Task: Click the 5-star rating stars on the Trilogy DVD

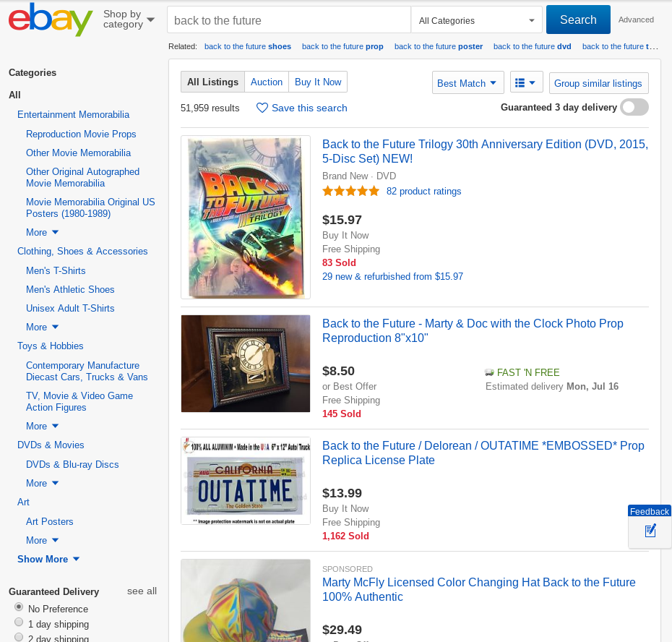Action: pos(350,191)
